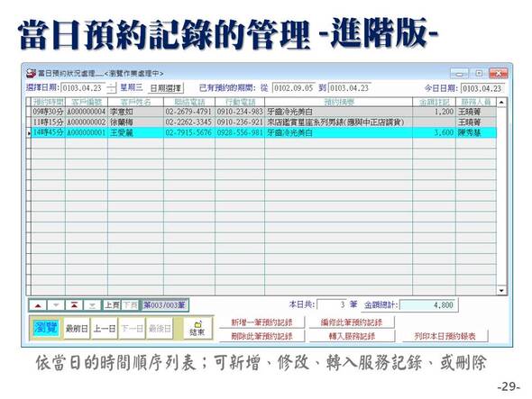The height and width of the screenshot is (399, 532).
Task: Click the 客戶編號 column header
Action: click(87, 102)
